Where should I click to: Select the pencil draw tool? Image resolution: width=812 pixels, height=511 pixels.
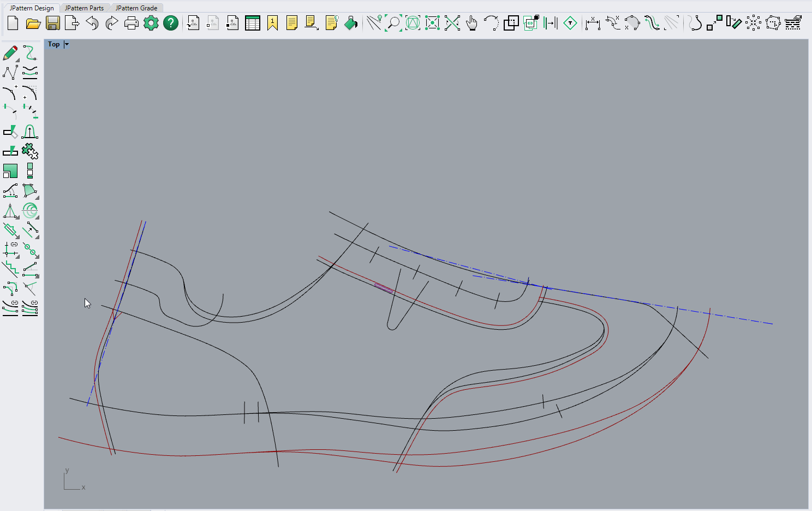point(10,53)
